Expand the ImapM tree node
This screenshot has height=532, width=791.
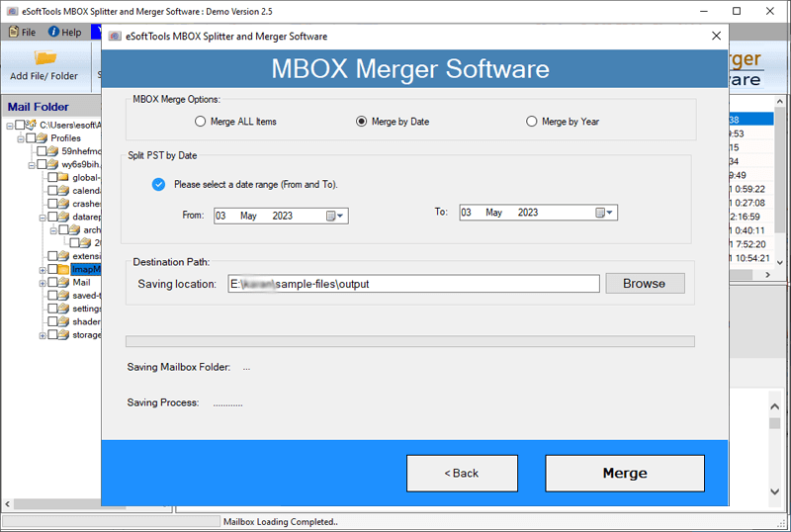pos(43,270)
